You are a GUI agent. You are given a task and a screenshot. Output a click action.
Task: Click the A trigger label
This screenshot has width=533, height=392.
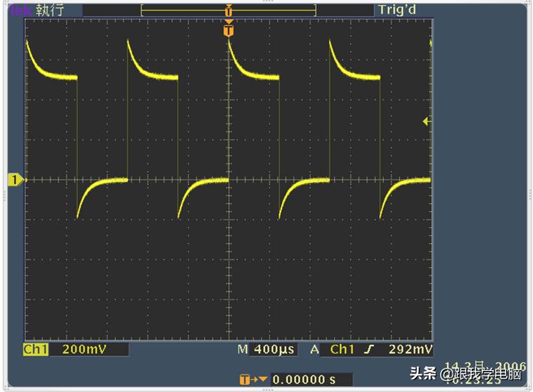coord(314,349)
